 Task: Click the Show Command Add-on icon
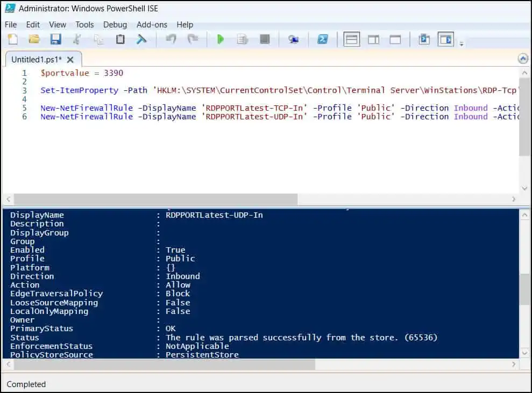click(445, 39)
